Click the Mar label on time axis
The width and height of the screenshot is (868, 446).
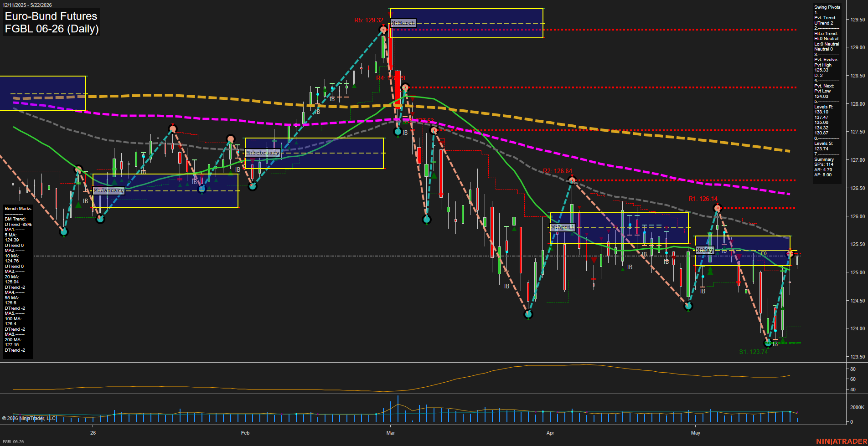pyautogui.click(x=391, y=433)
